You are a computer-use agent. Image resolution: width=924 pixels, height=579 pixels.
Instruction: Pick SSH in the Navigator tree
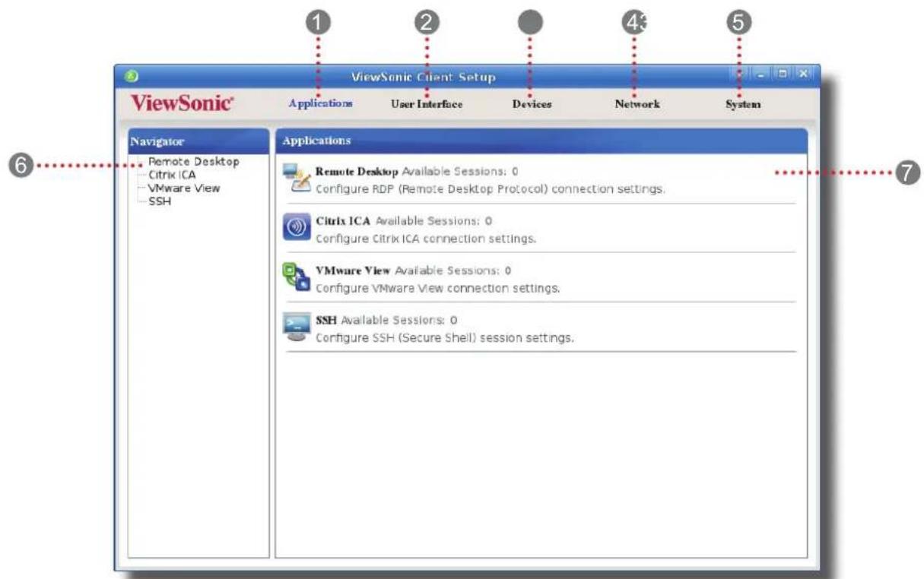[x=159, y=201]
